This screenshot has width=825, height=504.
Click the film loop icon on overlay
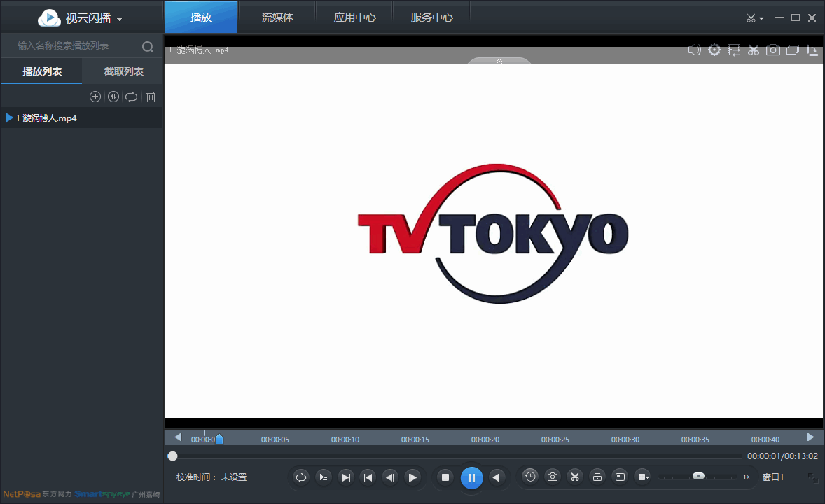[x=733, y=50]
